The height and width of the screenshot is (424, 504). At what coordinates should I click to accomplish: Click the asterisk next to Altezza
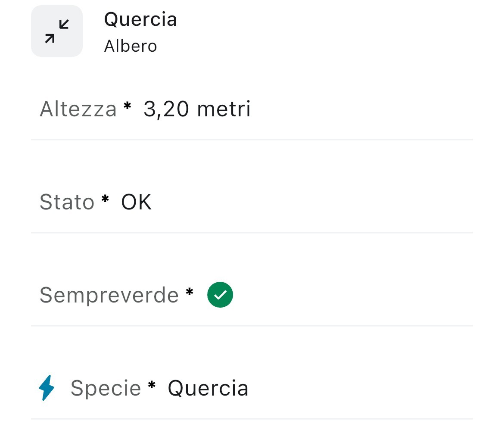pos(127,106)
